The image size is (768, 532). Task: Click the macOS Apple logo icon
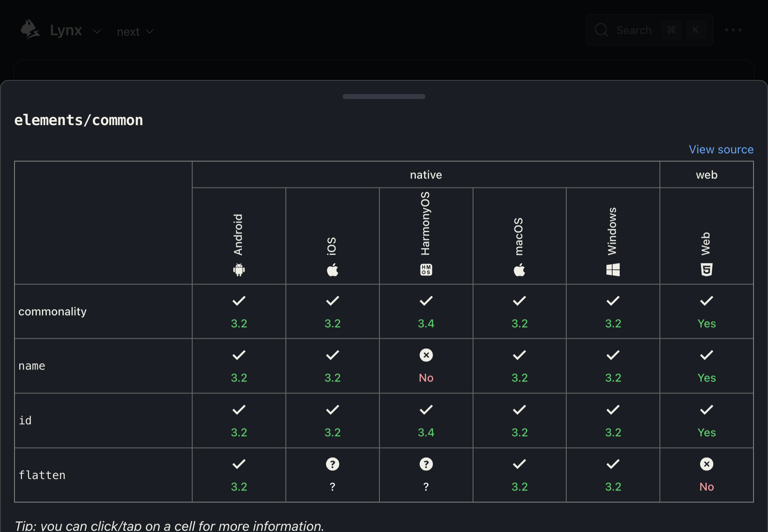click(519, 270)
